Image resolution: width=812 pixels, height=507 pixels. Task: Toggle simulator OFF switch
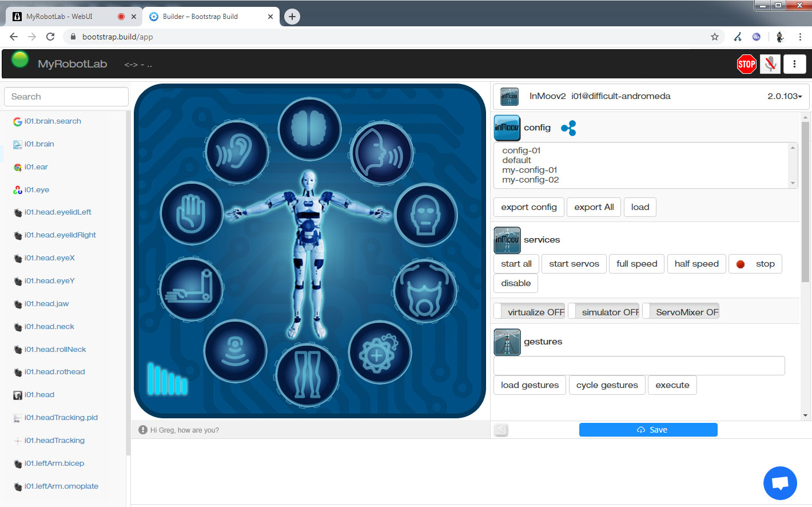click(604, 312)
